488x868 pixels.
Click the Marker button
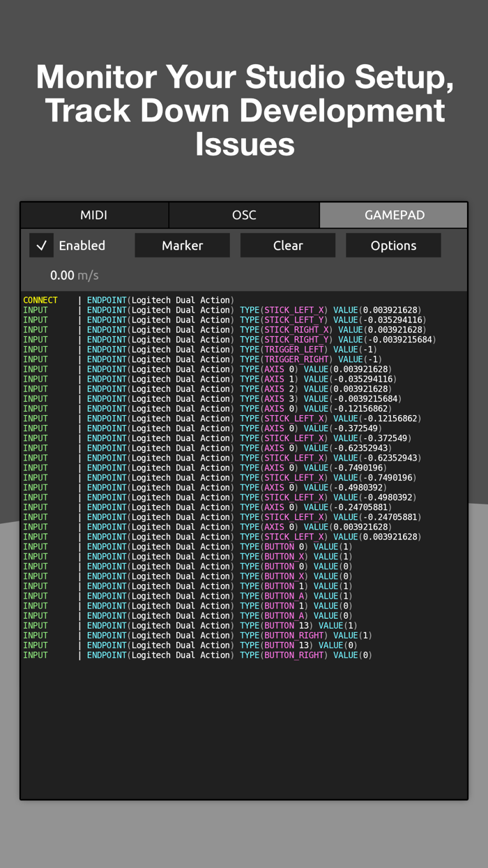(182, 245)
